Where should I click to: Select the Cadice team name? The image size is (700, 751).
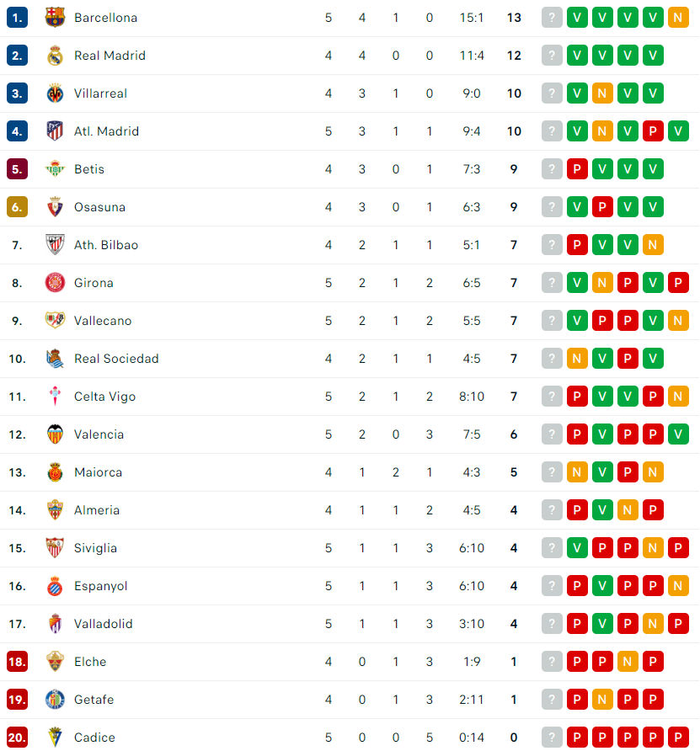[94, 738]
